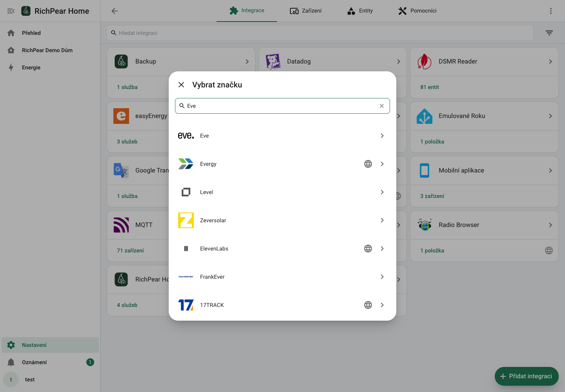Click the MQTT integration logo

pyautogui.click(x=121, y=225)
